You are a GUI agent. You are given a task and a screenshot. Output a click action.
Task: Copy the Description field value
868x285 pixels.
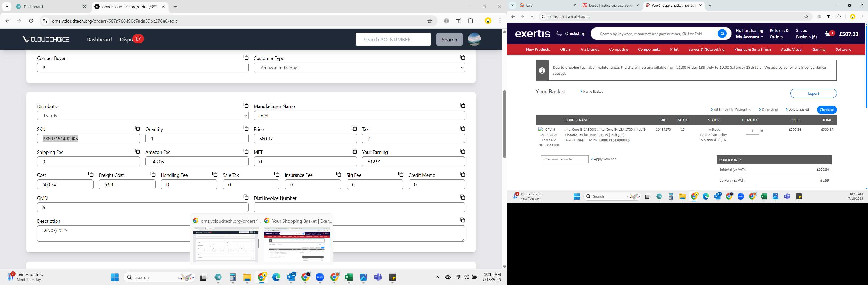point(462,220)
